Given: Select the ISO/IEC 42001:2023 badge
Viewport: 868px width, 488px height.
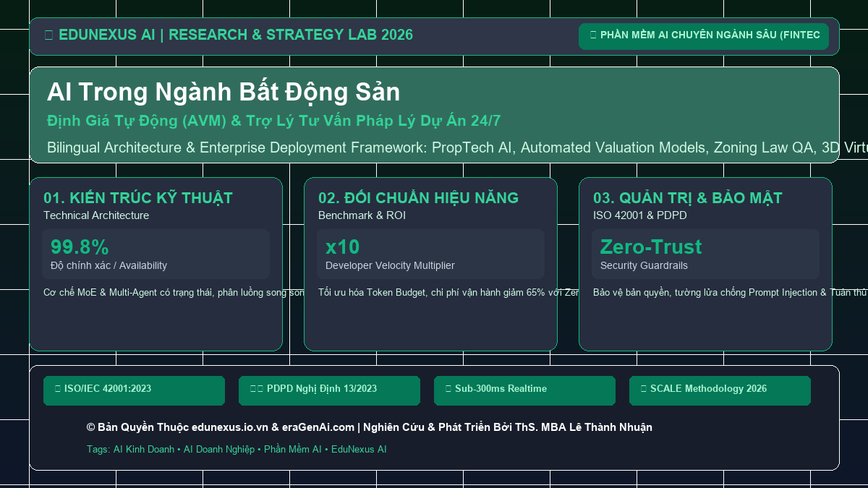Looking at the screenshot, I should (x=135, y=390).
